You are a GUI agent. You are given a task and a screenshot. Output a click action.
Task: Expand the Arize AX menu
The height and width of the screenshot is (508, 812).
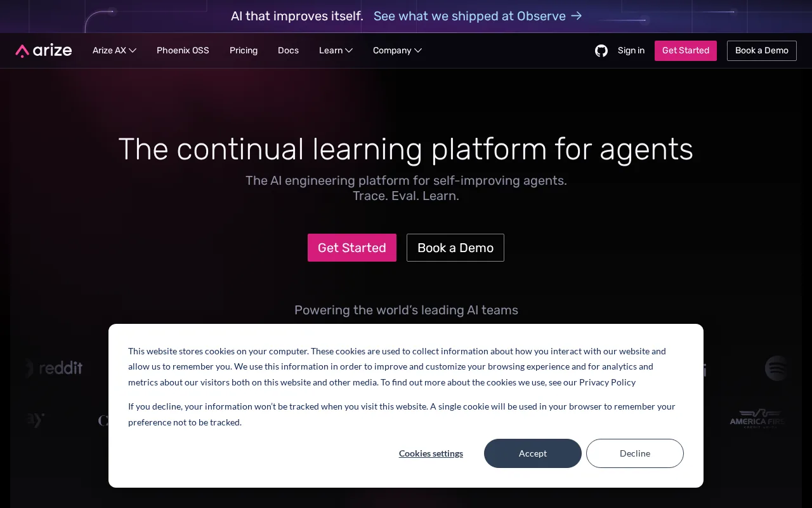coord(114,51)
